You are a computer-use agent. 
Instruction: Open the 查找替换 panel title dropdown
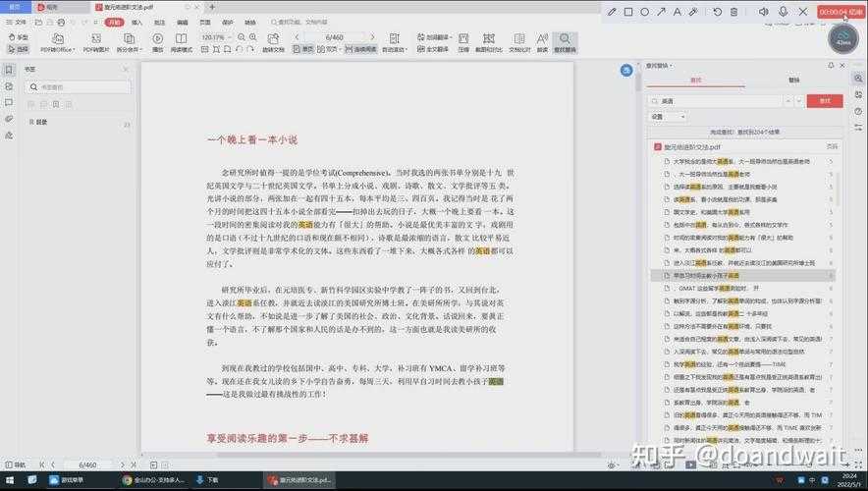tap(659, 66)
